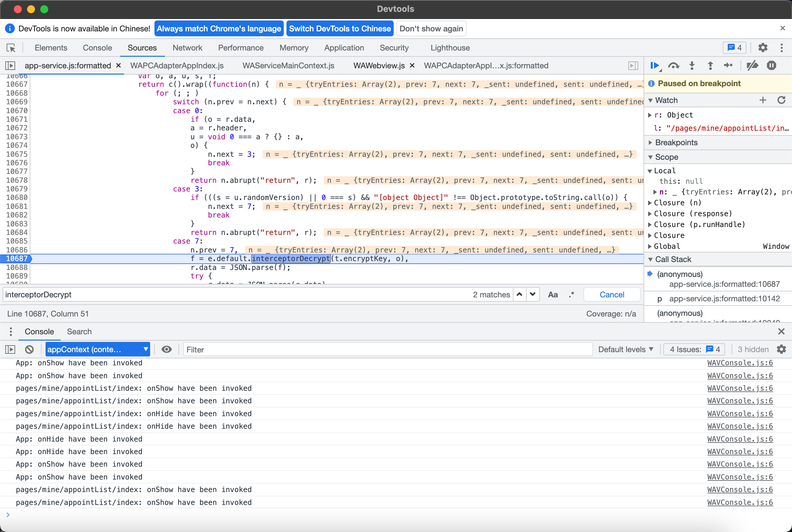The image size is (792, 532).
Task: Show the Sources navigator sidebar
Action: click(10, 65)
